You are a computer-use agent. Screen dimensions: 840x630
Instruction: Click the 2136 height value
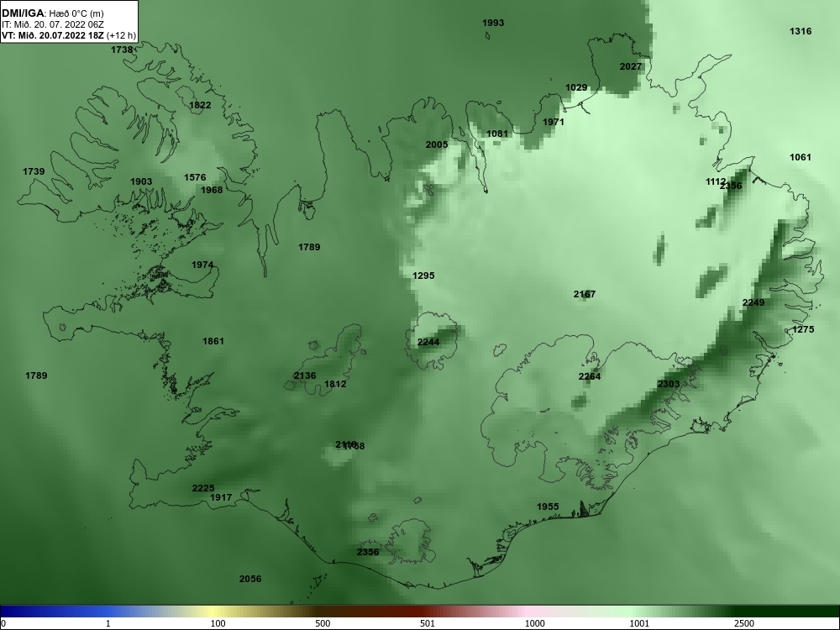305,375
